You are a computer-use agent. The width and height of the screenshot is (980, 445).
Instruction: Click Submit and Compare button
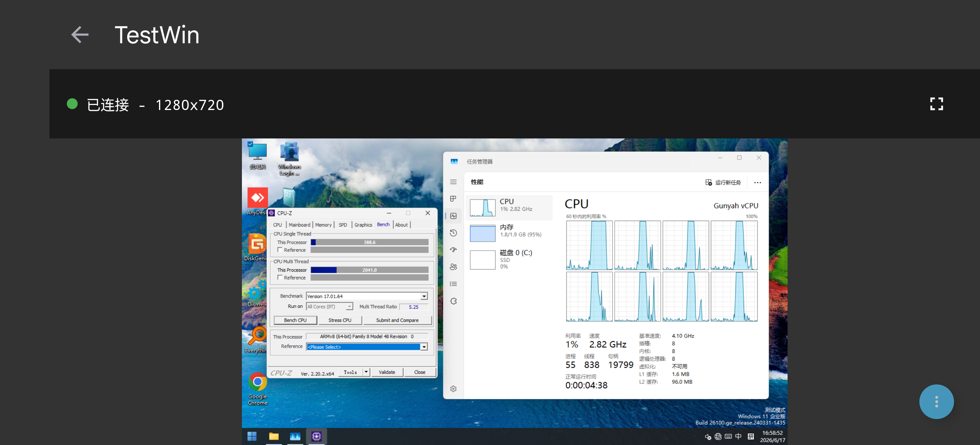tap(397, 320)
